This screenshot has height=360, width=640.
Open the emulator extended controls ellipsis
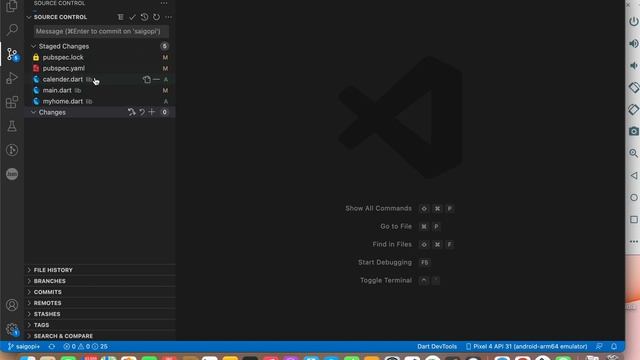[633, 242]
